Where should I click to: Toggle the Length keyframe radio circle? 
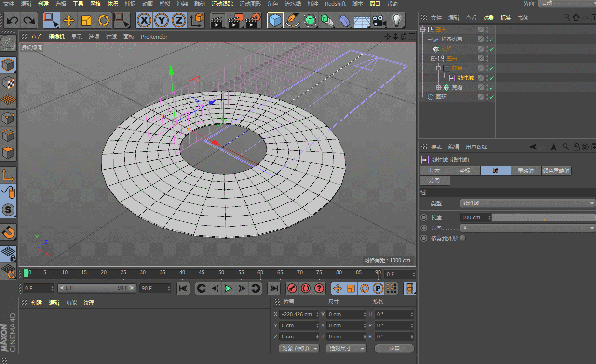[424, 217]
